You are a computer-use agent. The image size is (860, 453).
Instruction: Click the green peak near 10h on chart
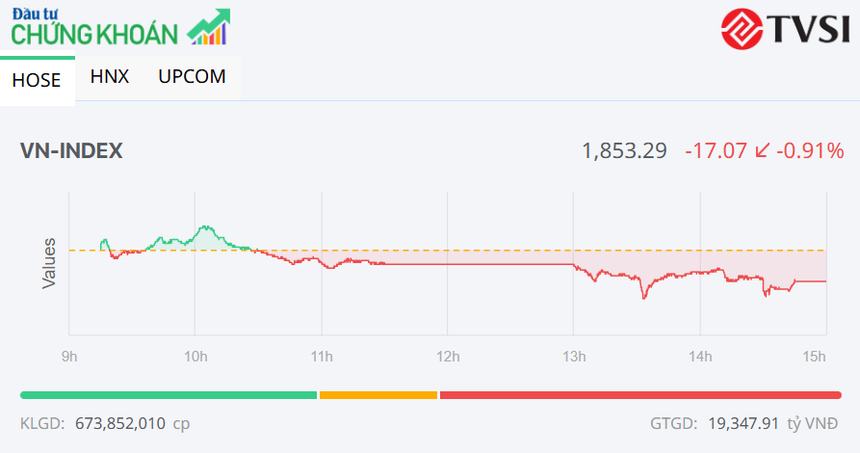tap(206, 230)
